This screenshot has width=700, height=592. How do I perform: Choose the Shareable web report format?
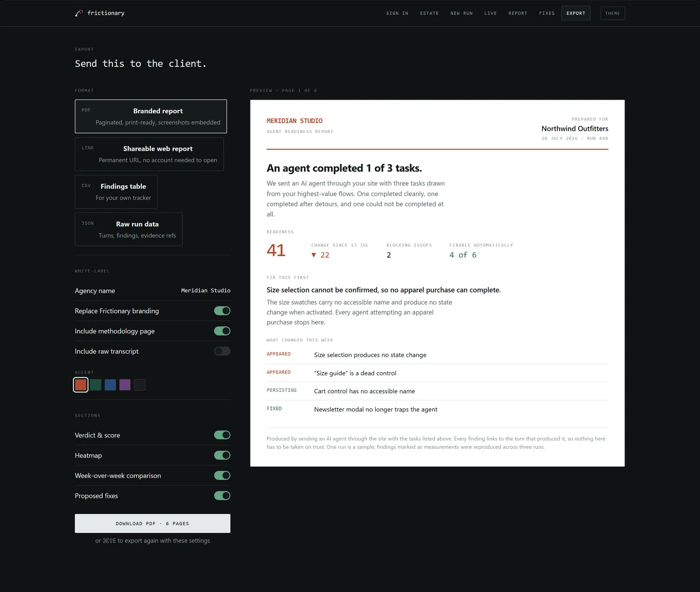click(x=149, y=154)
